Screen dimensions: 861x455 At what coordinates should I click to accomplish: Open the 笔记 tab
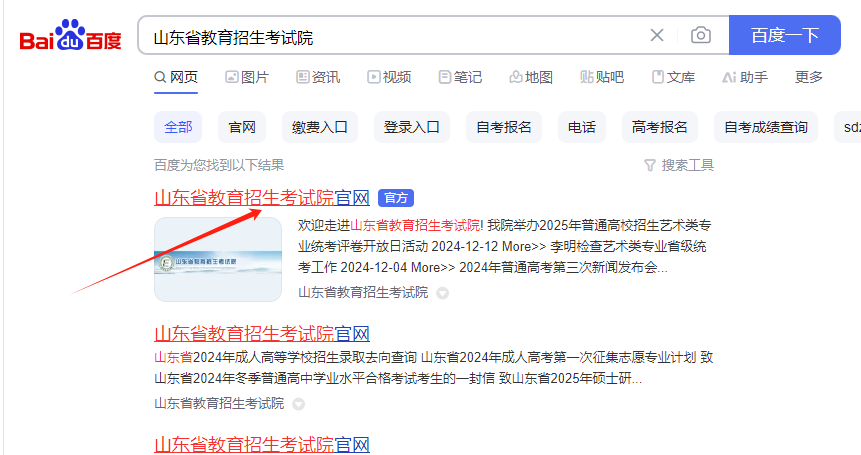point(460,77)
